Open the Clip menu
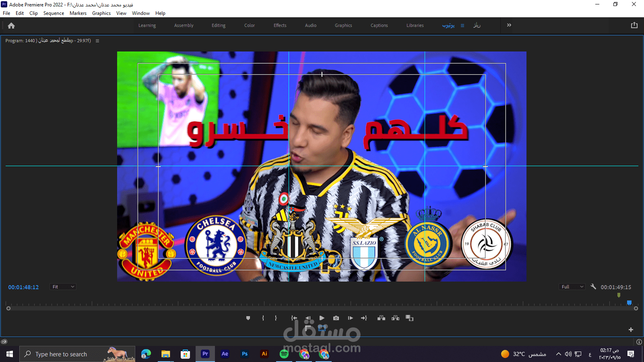Image resolution: width=644 pixels, height=362 pixels. 33,13
